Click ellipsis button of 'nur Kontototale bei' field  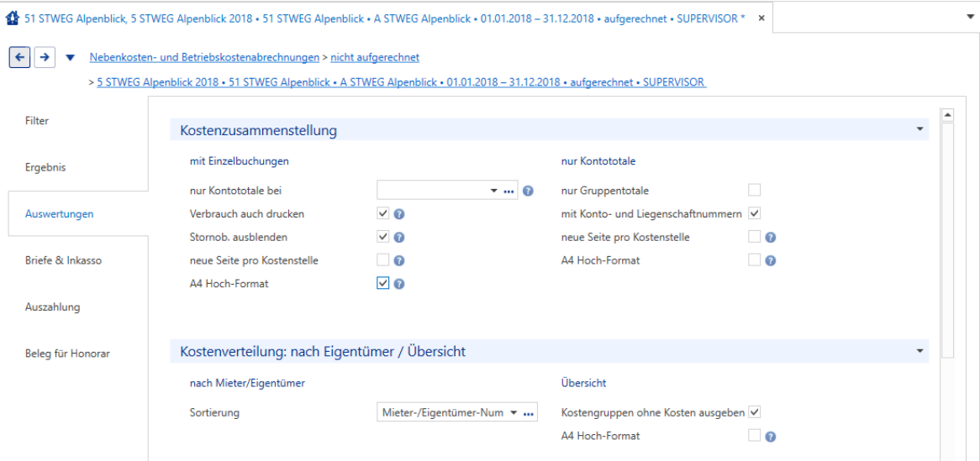click(x=508, y=191)
